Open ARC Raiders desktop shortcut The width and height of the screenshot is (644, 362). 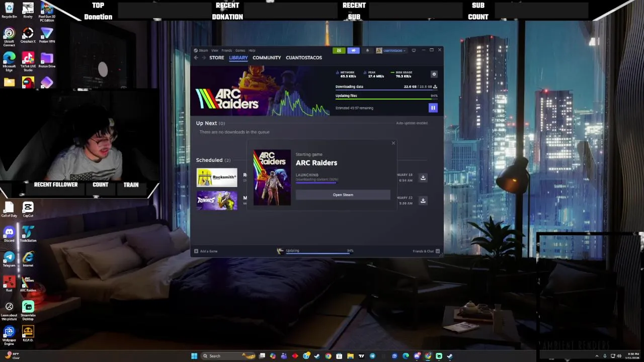28,284
